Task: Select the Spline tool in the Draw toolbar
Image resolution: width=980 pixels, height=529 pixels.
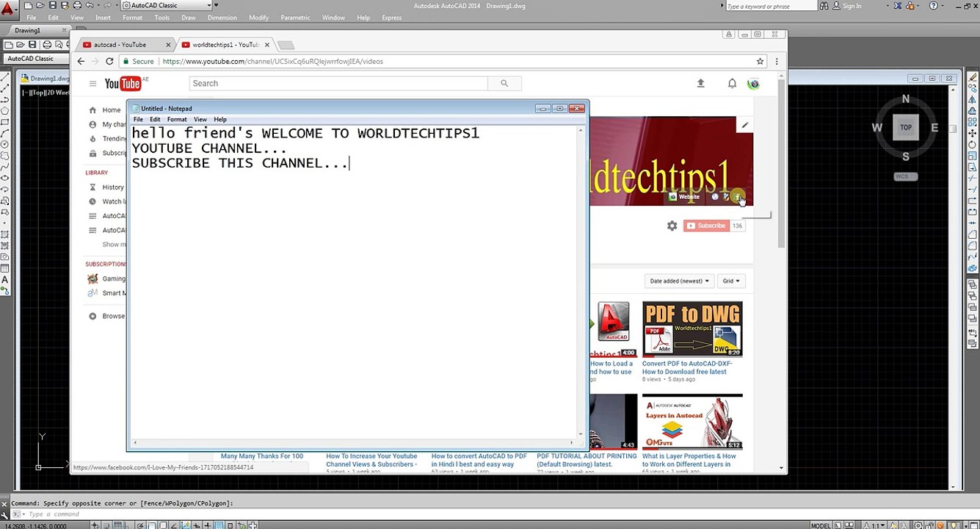Action: click(5, 167)
